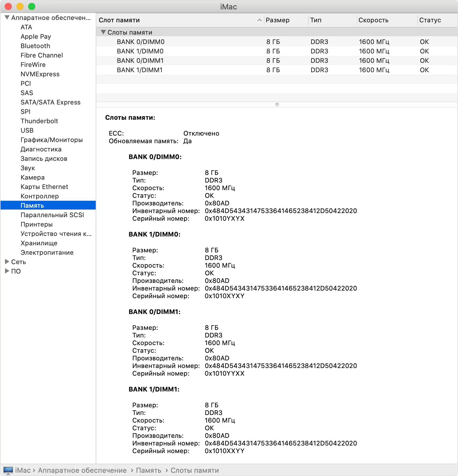Image resolution: width=458 pixels, height=476 pixels.
Task: Open the PCI section
Action: click(26, 83)
